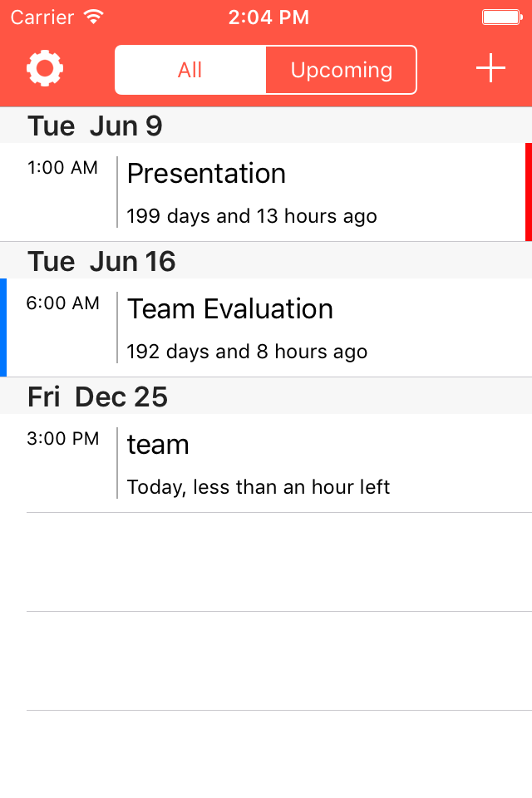Click "199 days and 13 hours ago" text
The width and height of the screenshot is (532, 798).
point(252,216)
